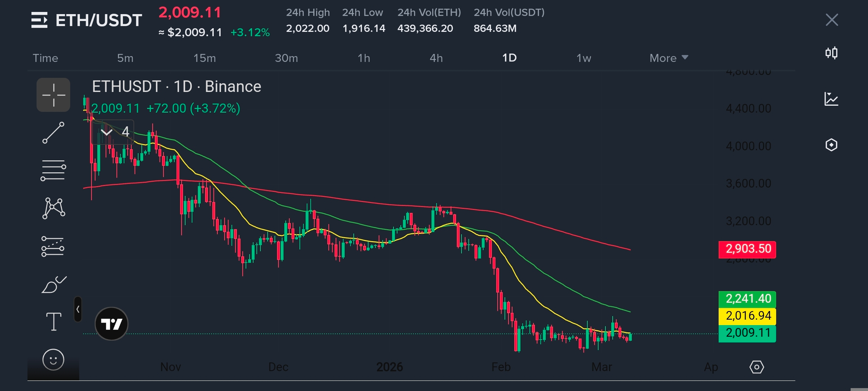Viewport: 868px width, 391px height.
Task: Open the horizontal lines Fib tool
Action: 53,170
